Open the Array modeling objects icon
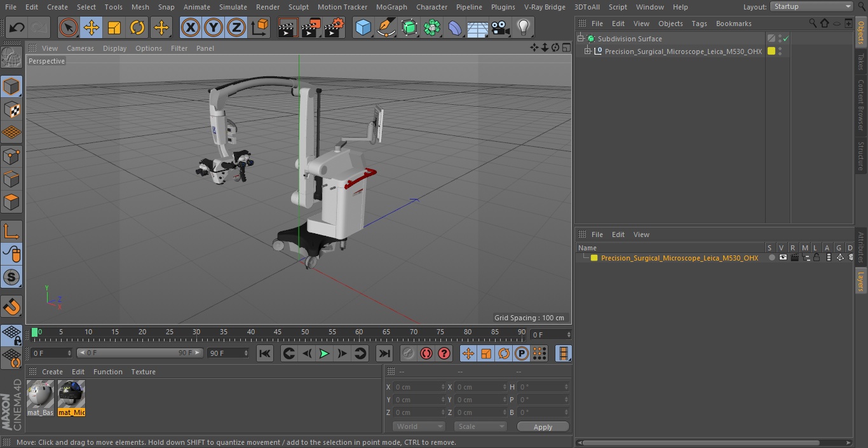Screen dimensions: 868x448 (x=432, y=27)
